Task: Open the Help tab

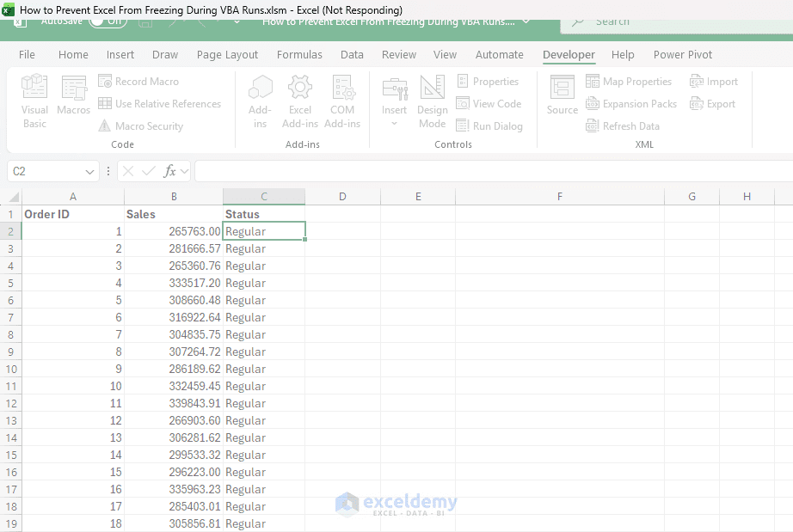Action: coord(623,54)
